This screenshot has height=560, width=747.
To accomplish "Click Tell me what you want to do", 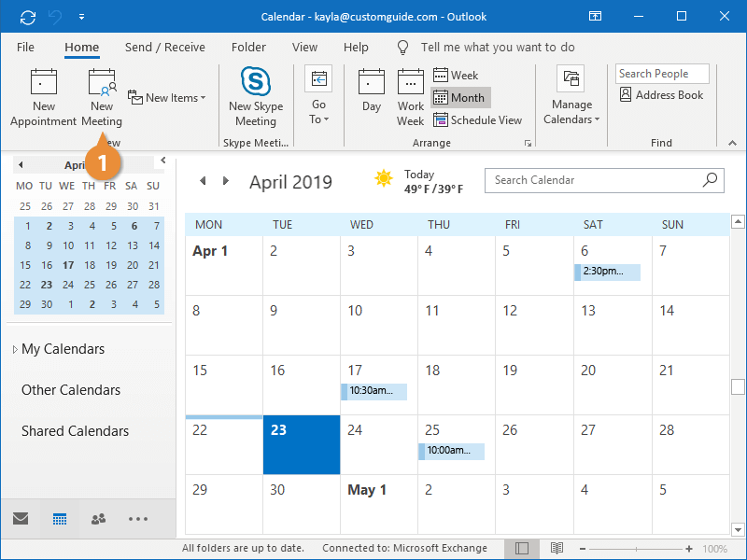I will tap(498, 48).
